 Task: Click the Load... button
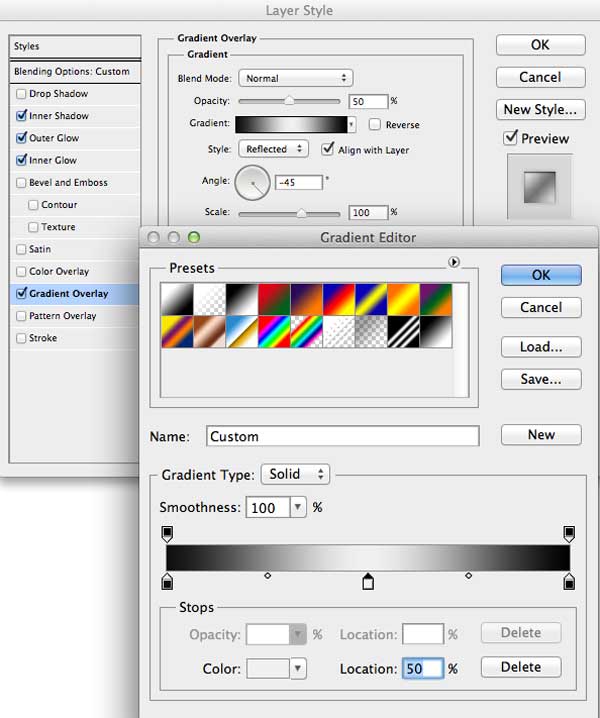click(541, 347)
